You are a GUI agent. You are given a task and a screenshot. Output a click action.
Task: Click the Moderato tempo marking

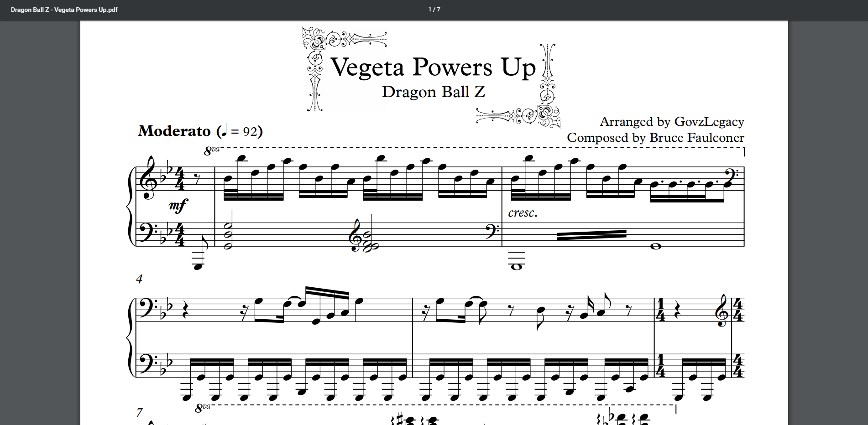coord(174,131)
